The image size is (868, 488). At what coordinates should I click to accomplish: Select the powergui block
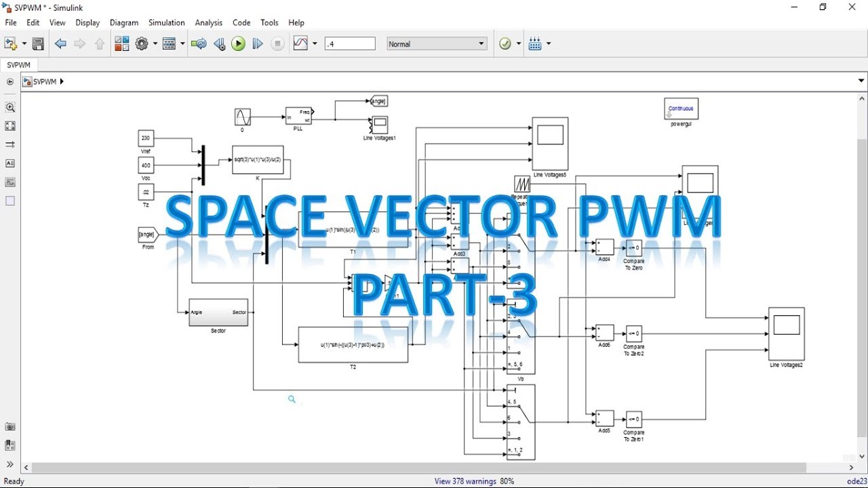tap(682, 109)
